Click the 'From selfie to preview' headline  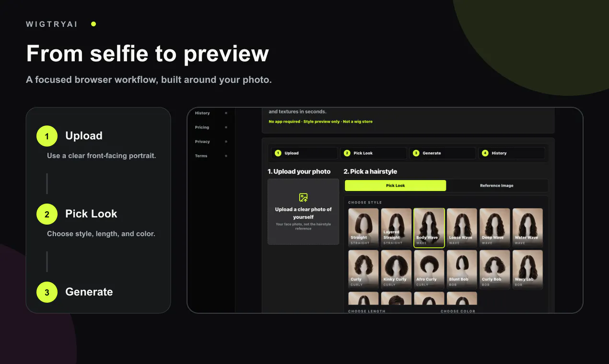[147, 53]
